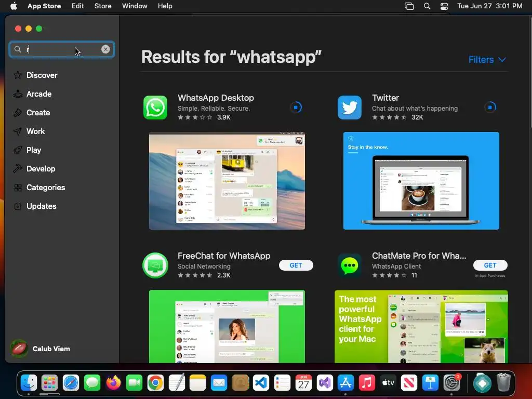Open FaceTime from the dock

click(135, 383)
